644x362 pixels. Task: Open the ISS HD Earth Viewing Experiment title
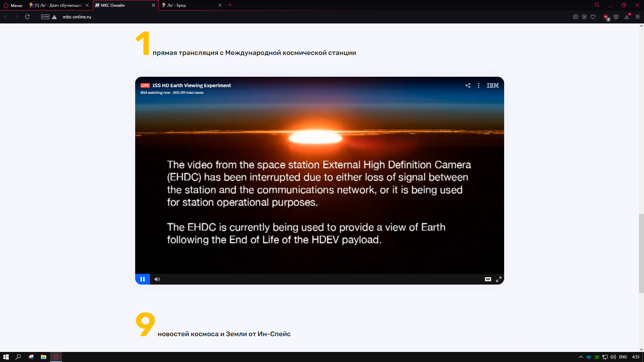point(192,85)
